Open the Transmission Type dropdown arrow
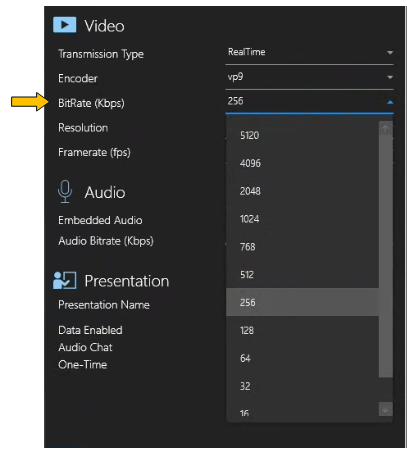This screenshot has width=407, height=449. 390,53
